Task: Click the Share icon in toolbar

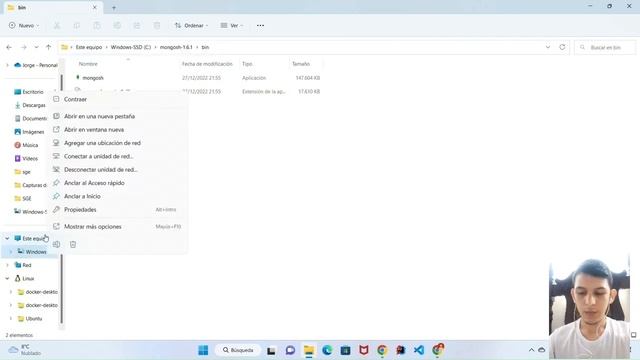Action: [x=137, y=25]
